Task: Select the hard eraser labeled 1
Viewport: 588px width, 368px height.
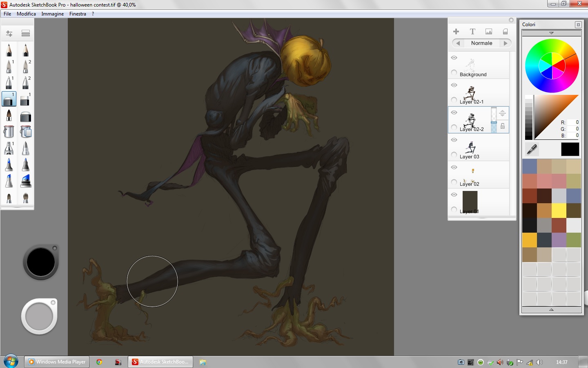Action: tap(25, 99)
